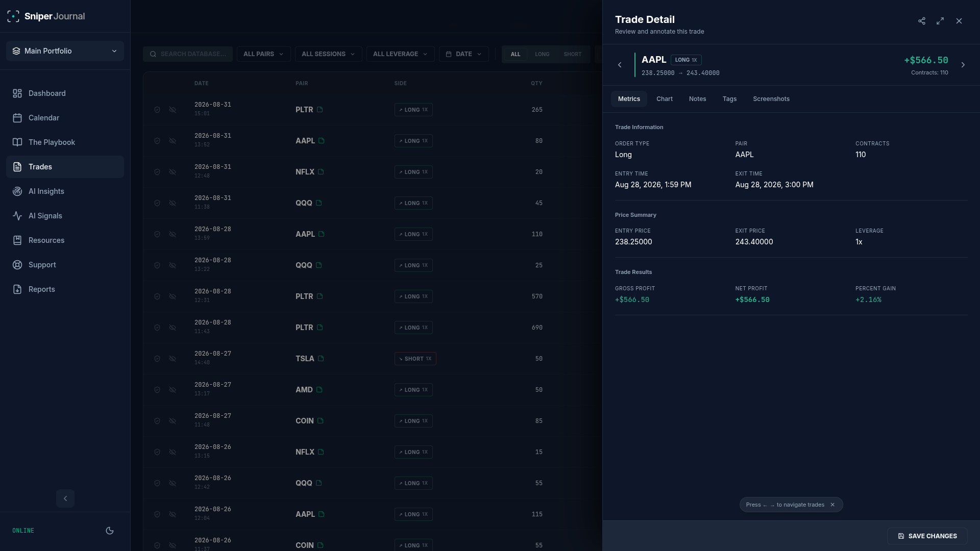Open the Screenshots tab
The height and width of the screenshot is (551, 980).
pos(771,99)
